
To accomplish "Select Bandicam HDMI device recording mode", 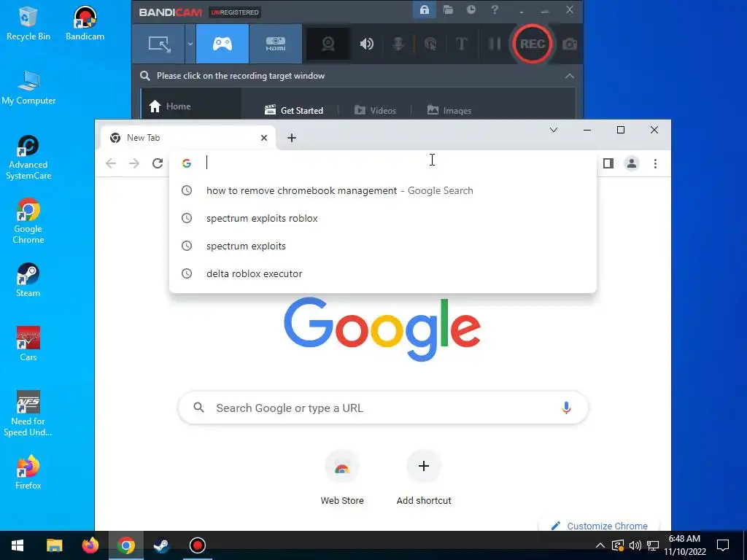I will [x=275, y=44].
